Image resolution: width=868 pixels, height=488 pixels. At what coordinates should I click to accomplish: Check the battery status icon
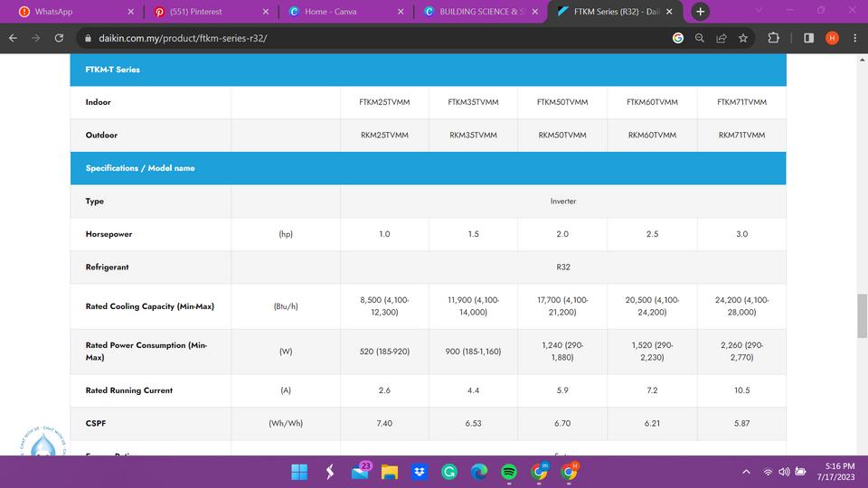tap(800, 472)
